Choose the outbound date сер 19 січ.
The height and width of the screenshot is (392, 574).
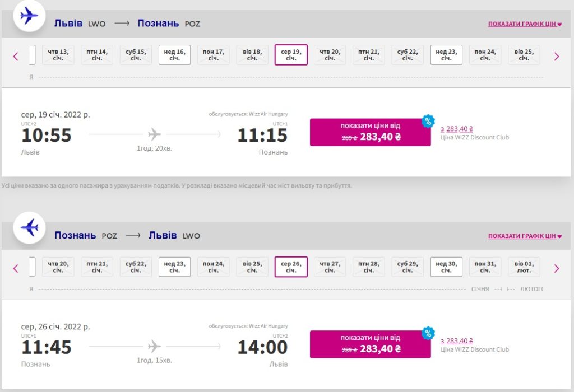point(291,55)
